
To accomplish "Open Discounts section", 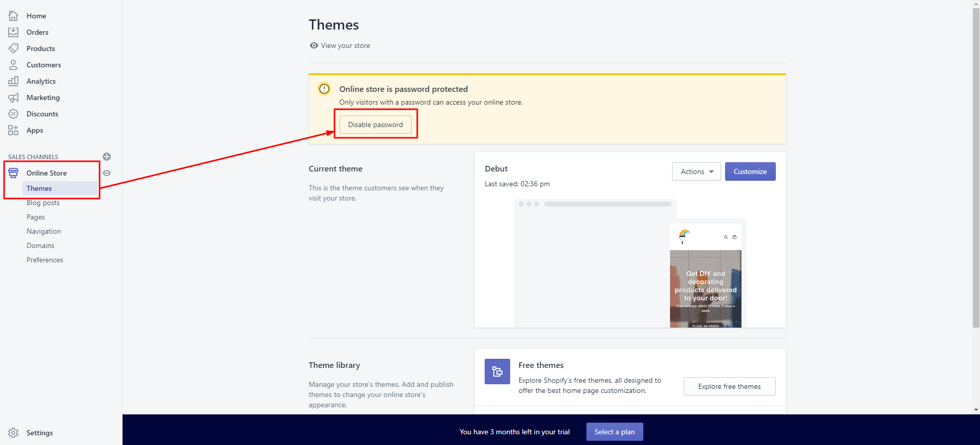I will pos(42,114).
